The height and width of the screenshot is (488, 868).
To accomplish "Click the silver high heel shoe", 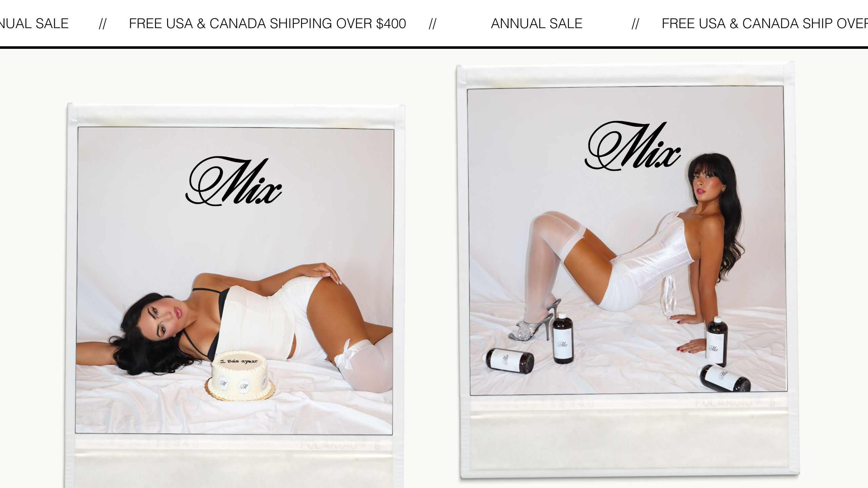I will click(534, 322).
